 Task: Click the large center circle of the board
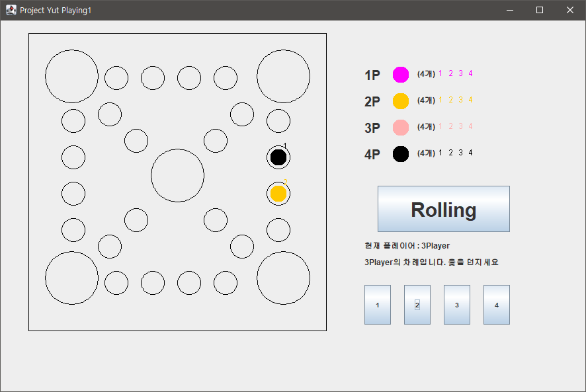[177, 175]
